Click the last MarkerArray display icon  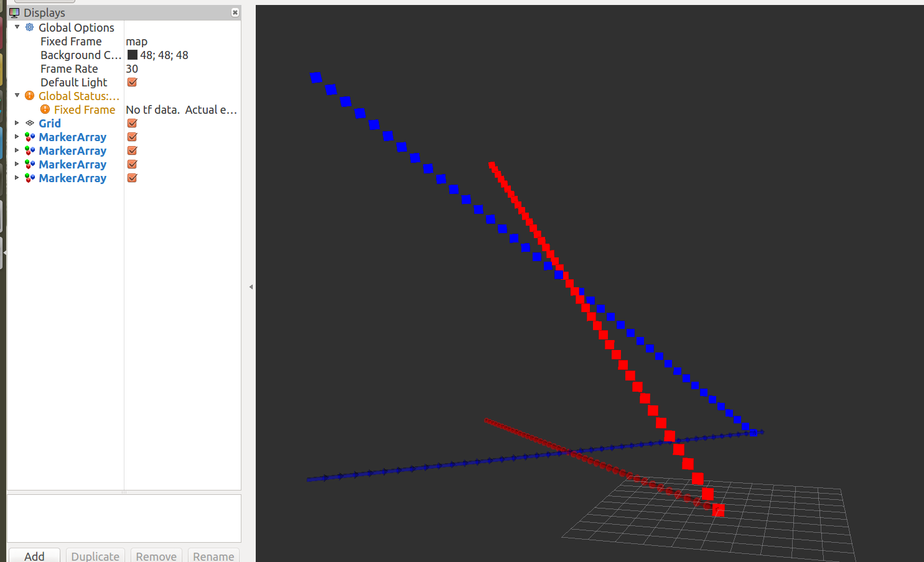click(x=30, y=178)
